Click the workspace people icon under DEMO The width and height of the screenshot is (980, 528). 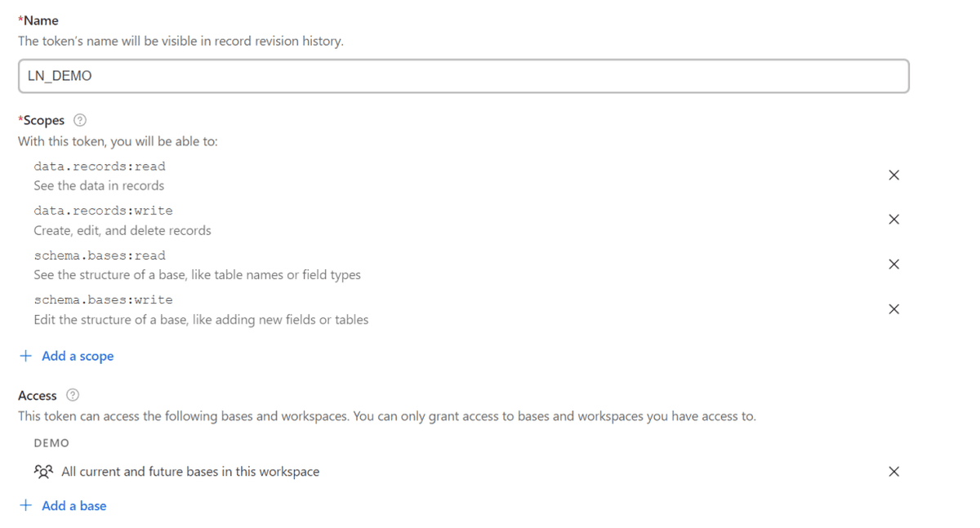[43, 472]
